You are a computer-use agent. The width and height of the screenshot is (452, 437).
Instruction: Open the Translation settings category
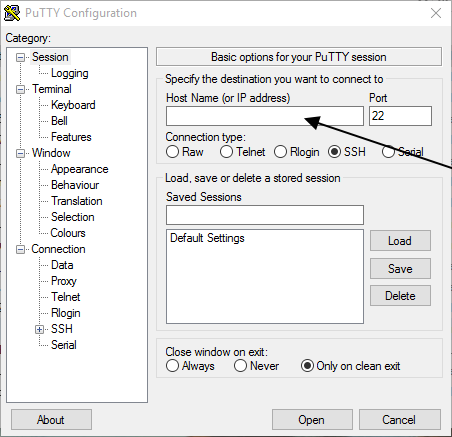point(77,201)
